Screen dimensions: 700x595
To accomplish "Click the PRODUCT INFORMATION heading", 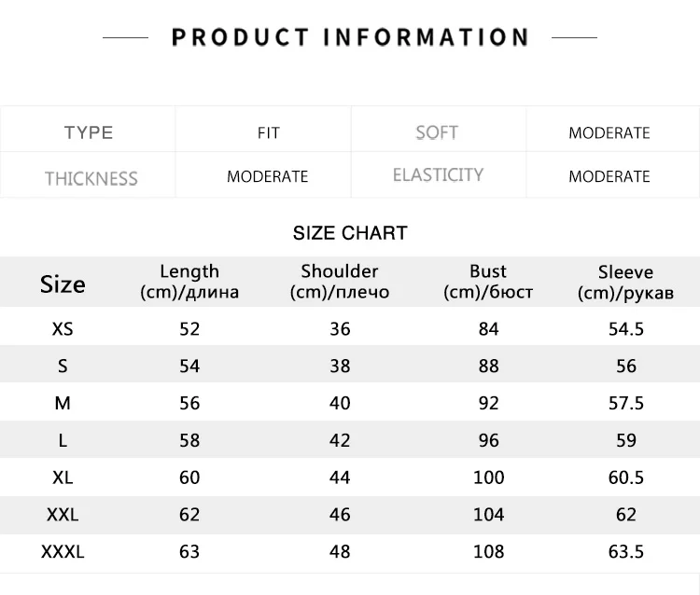I will coord(350,37).
